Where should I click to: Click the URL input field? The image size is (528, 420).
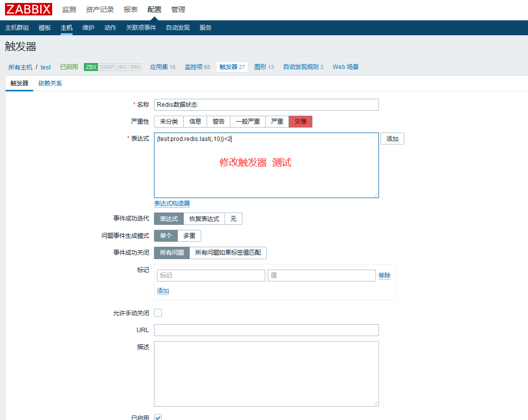266,330
